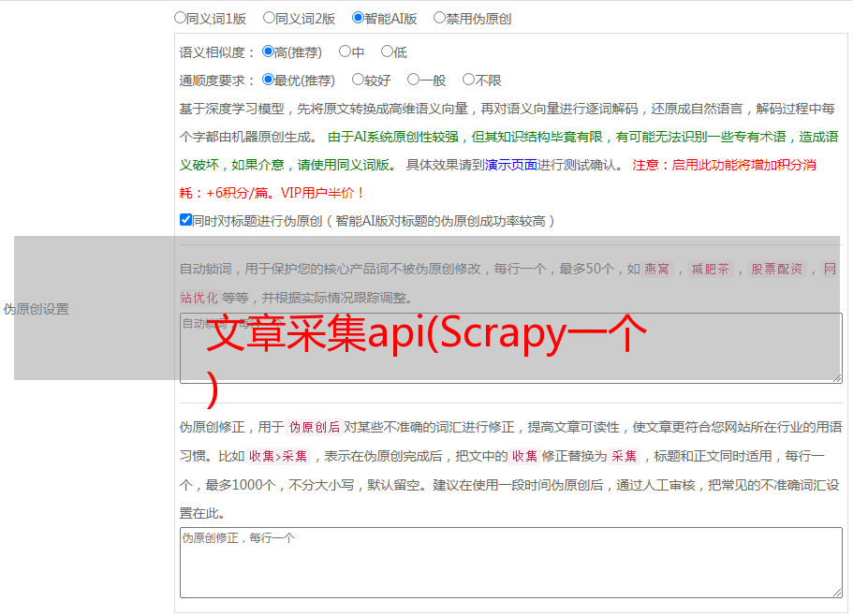The width and height of the screenshot is (853, 616).
Task: Select the 同义词1版 radio option
Action: 180,18
